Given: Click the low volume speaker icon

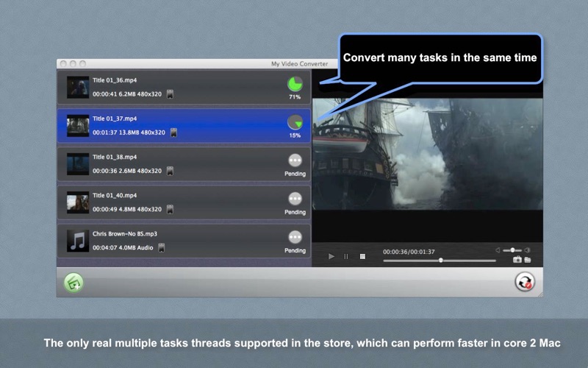Looking at the screenshot, I should click(x=498, y=250).
